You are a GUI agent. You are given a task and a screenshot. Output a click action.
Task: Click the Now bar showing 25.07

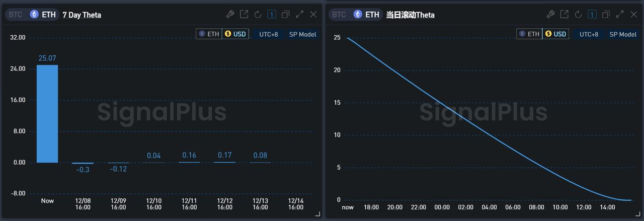click(47, 113)
